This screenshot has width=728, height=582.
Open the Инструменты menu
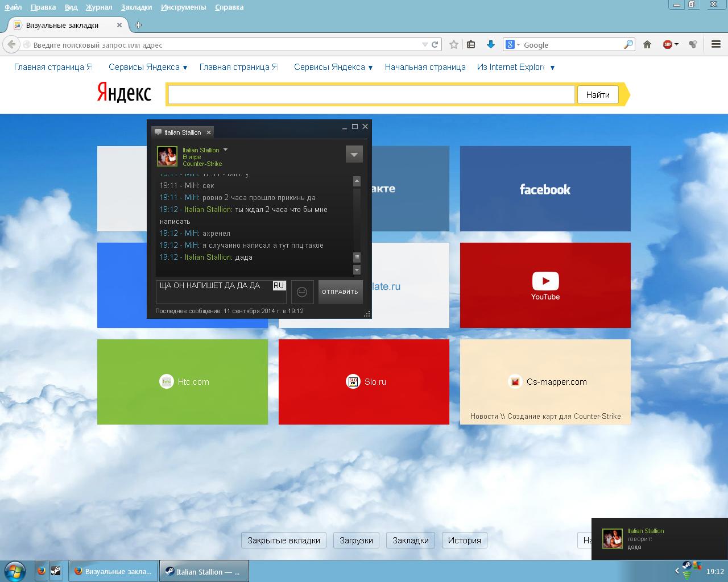183,7
